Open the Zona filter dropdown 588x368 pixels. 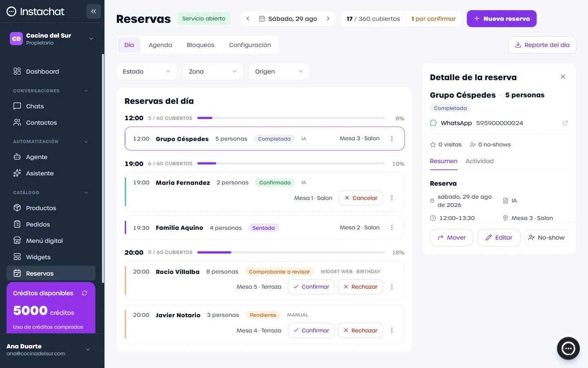(213, 72)
